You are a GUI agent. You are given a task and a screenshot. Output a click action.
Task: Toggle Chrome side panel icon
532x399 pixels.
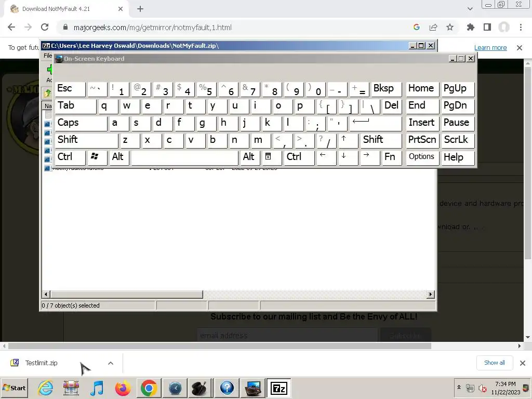(x=487, y=27)
